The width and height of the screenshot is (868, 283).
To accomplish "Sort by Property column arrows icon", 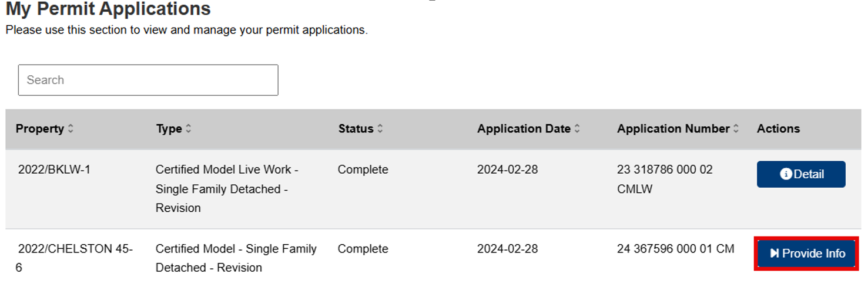I will click(x=71, y=129).
